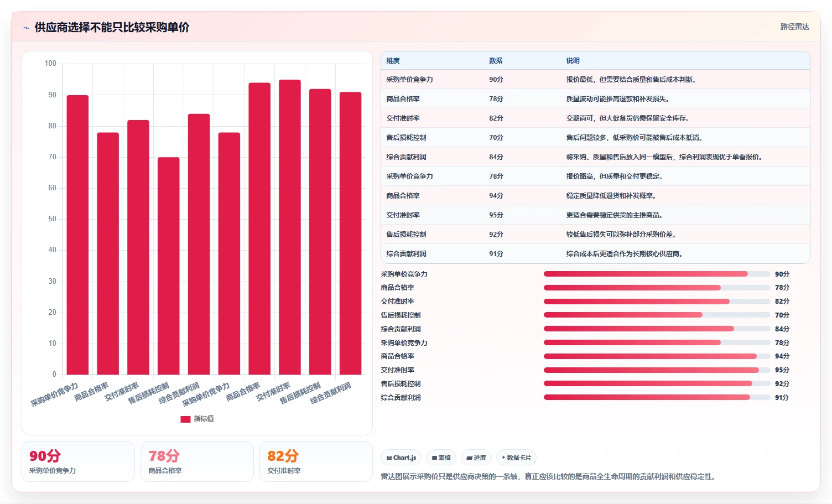The width and height of the screenshot is (832, 504).
Task: Click the chart bar with value 92 for 售后损耗控制
Action: pyautogui.click(x=320, y=232)
